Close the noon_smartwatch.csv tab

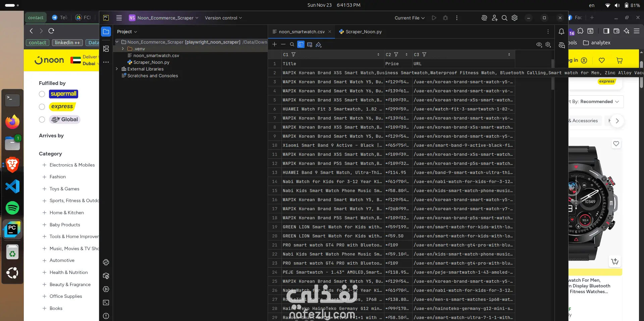click(330, 32)
